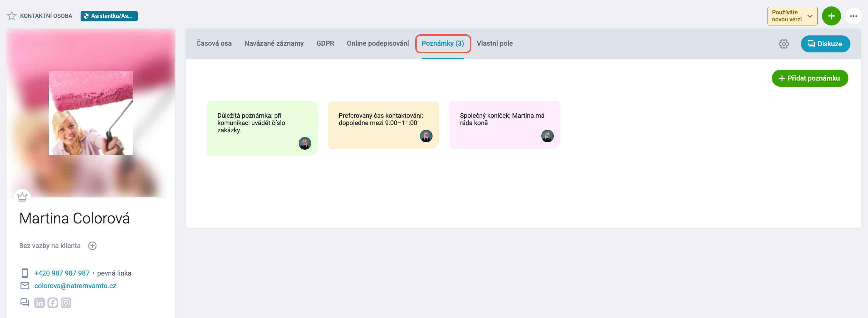Select the Poznámky (3) tab
The height and width of the screenshot is (318, 868).
(x=443, y=43)
